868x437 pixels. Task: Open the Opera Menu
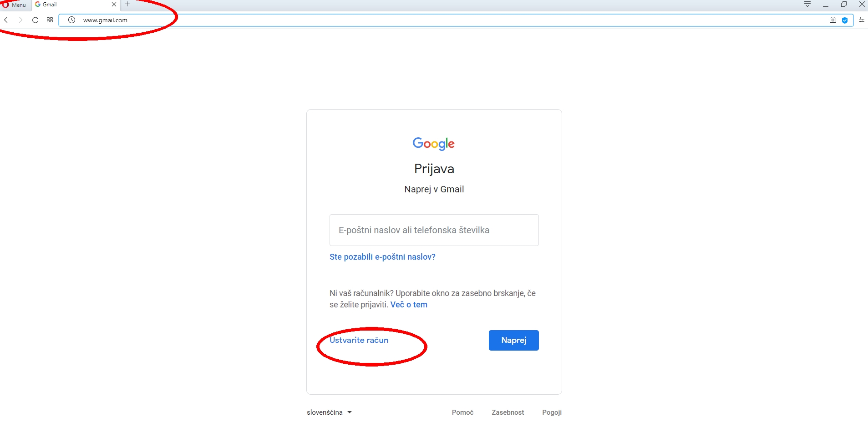tap(14, 5)
